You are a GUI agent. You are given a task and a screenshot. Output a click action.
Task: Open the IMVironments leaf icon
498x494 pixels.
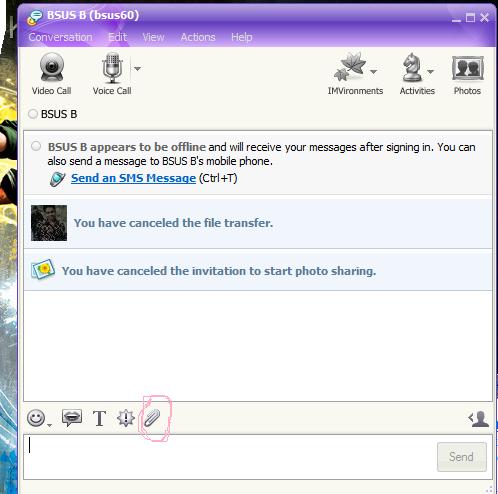350,67
